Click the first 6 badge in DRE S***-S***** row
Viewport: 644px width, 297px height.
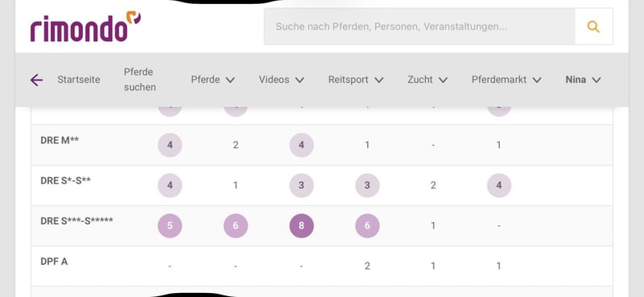pyautogui.click(x=236, y=226)
